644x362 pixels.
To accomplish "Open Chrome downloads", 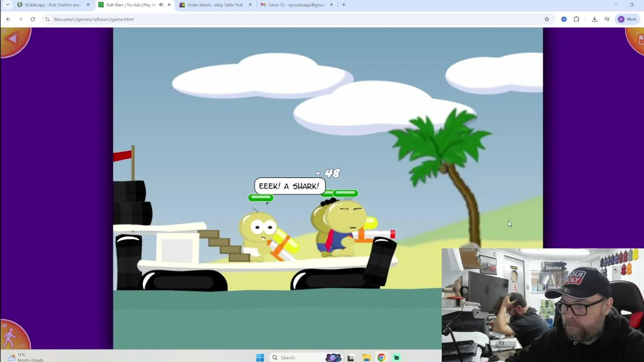I will tap(595, 19).
